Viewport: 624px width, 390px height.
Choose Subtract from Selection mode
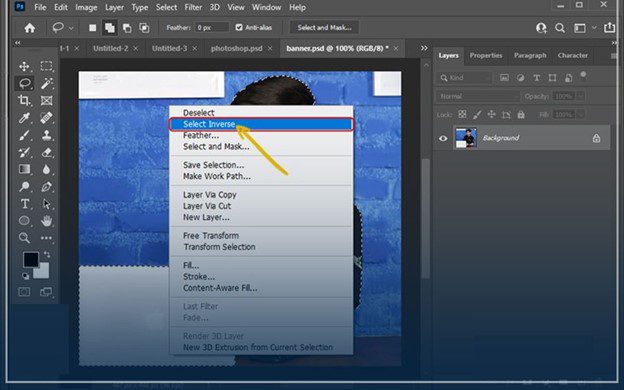[127, 28]
